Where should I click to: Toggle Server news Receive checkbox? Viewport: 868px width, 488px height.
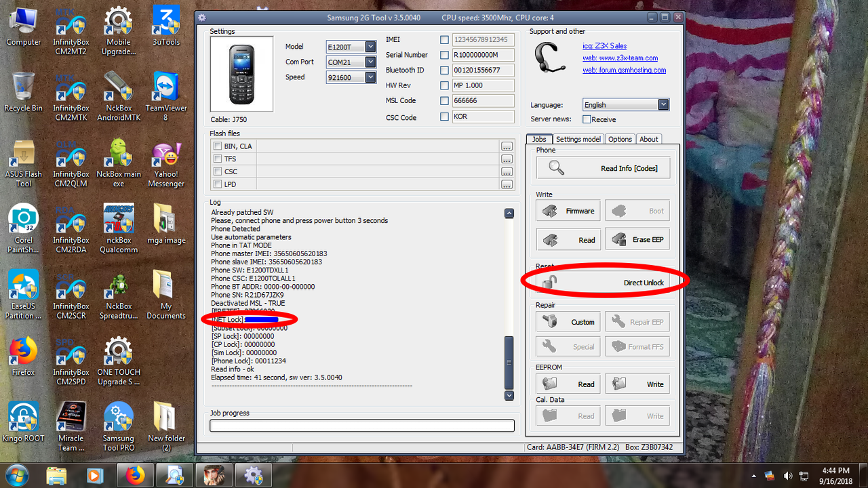pos(587,119)
